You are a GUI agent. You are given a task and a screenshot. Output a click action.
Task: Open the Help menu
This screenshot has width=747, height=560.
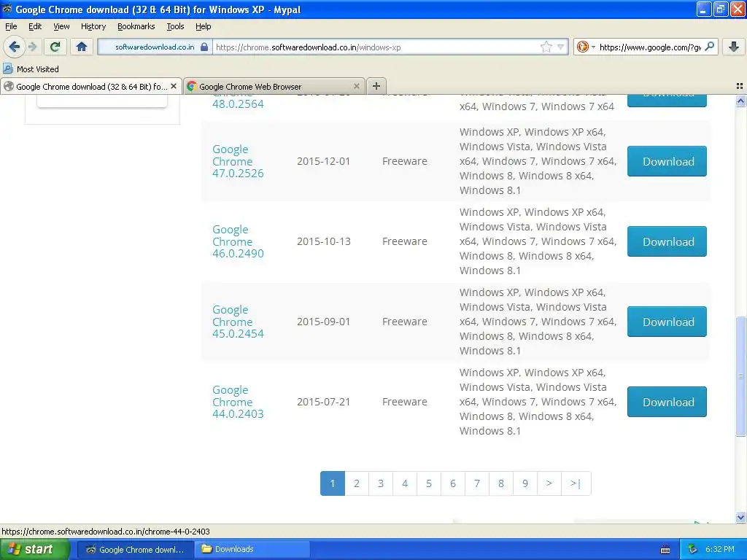(203, 26)
